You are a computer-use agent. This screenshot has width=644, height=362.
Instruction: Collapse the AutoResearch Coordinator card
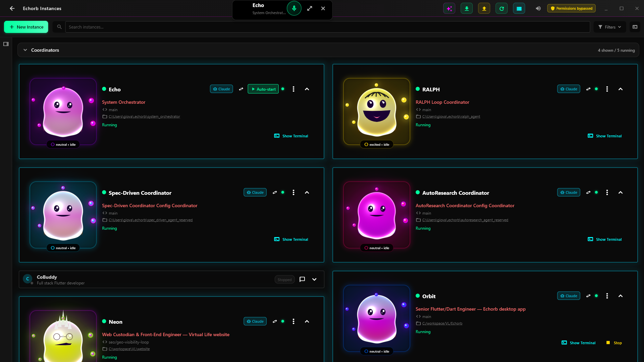620,192
